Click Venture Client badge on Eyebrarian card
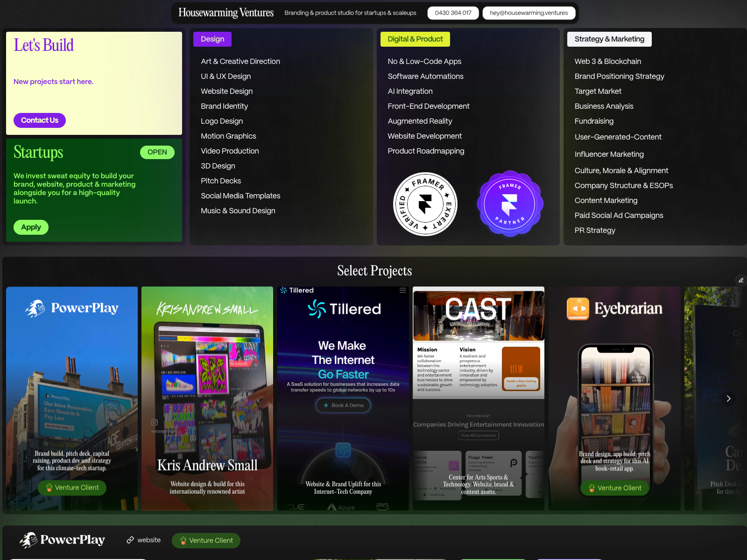747x560 pixels. (615, 488)
